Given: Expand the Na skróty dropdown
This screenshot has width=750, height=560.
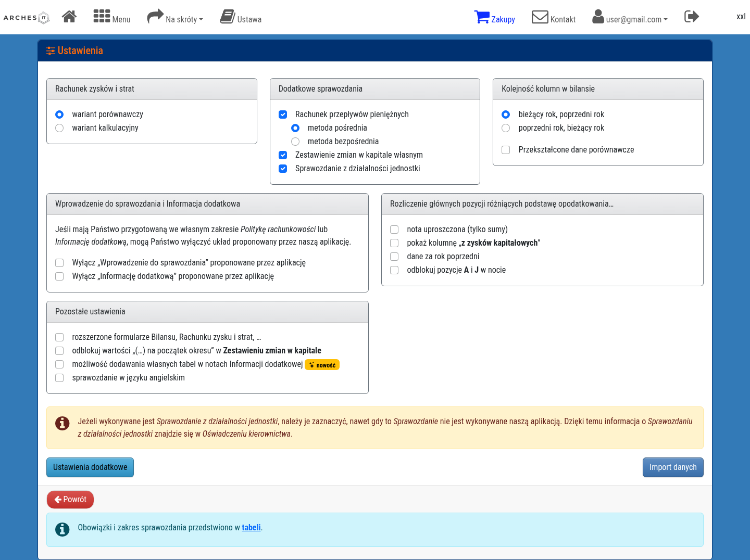Looking at the screenshot, I should [x=175, y=17].
